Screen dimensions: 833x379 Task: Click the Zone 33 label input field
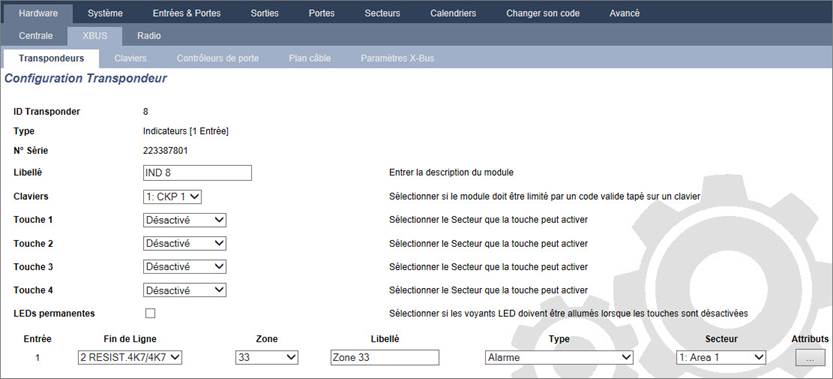click(x=385, y=358)
